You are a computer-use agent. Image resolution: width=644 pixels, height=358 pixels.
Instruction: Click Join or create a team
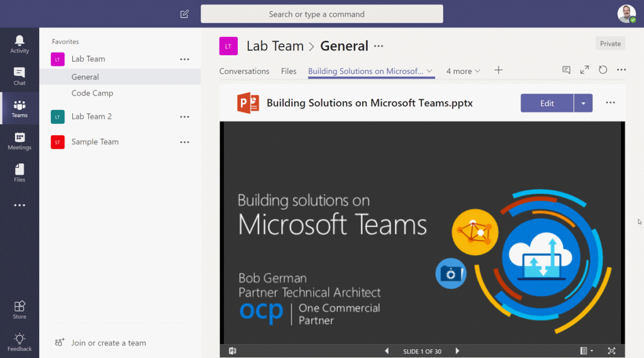pyautogui.click(x=108, y=343)
